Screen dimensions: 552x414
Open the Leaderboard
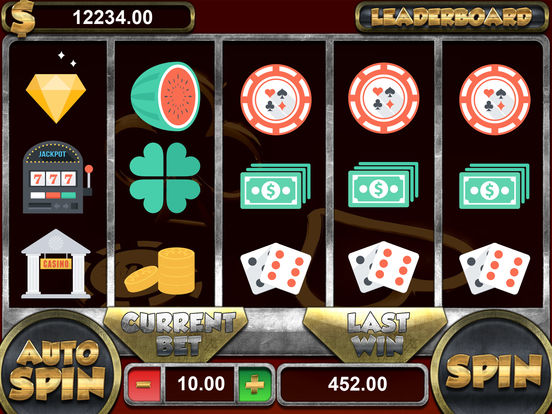(x=452, y=17)
